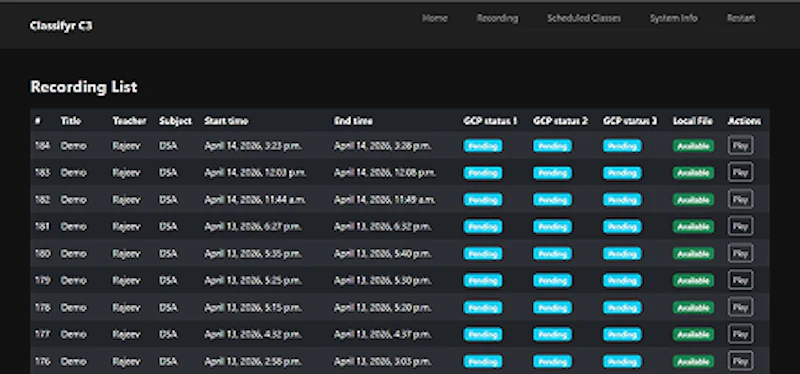800x374 pixels.
Task: Click Rajeev teacher in row 177
Action: click(x=126, y=335)
